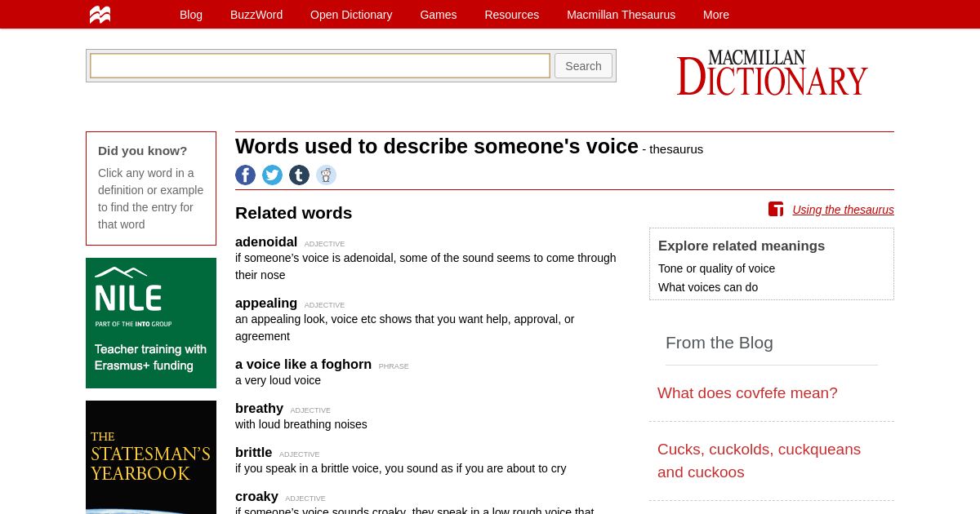Open Macmillan Thesaurus in navigation
Screen dimensions: 980x514
pos(621,15)
